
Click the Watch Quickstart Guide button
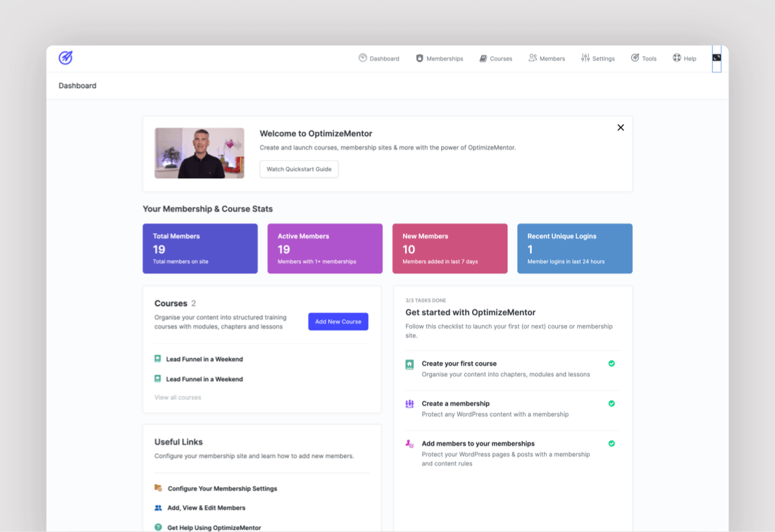299,169
